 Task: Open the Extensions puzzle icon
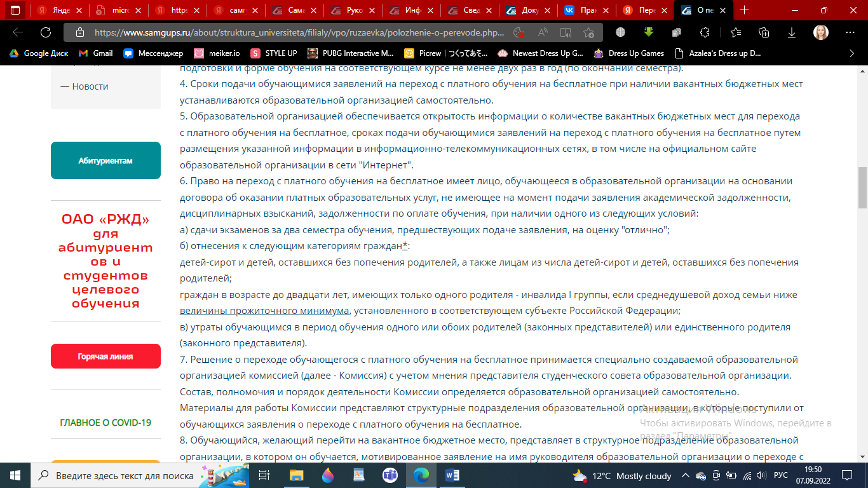[x=705, y=32]
